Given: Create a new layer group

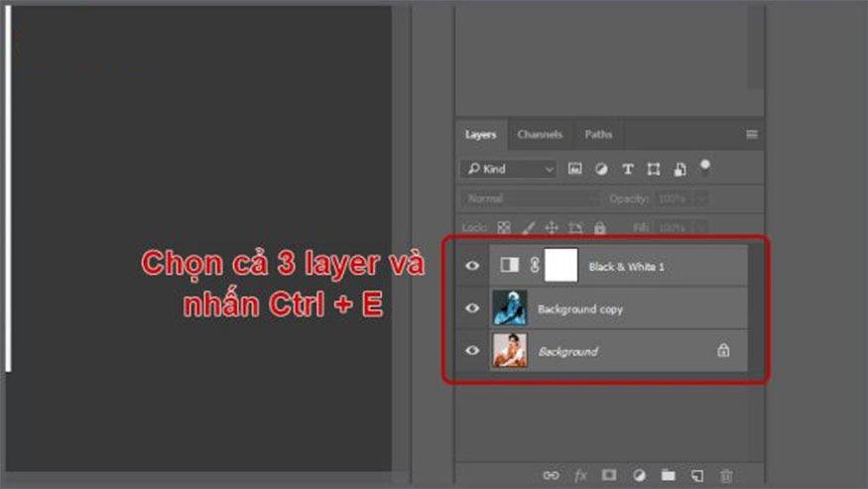Looking at the screenshot, I should (669, 475).
